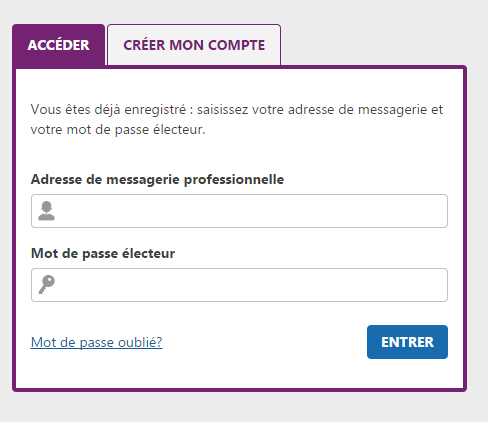488x422 pixels.
Task: Select the grey key symbol
Action: point(46,284)
